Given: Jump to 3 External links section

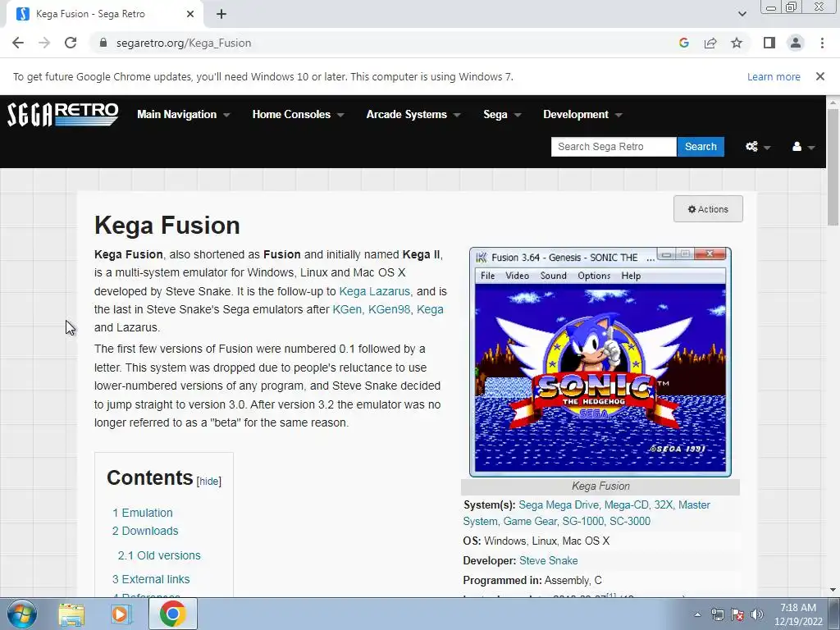Looking at the screenshot, I should point(151,579).
